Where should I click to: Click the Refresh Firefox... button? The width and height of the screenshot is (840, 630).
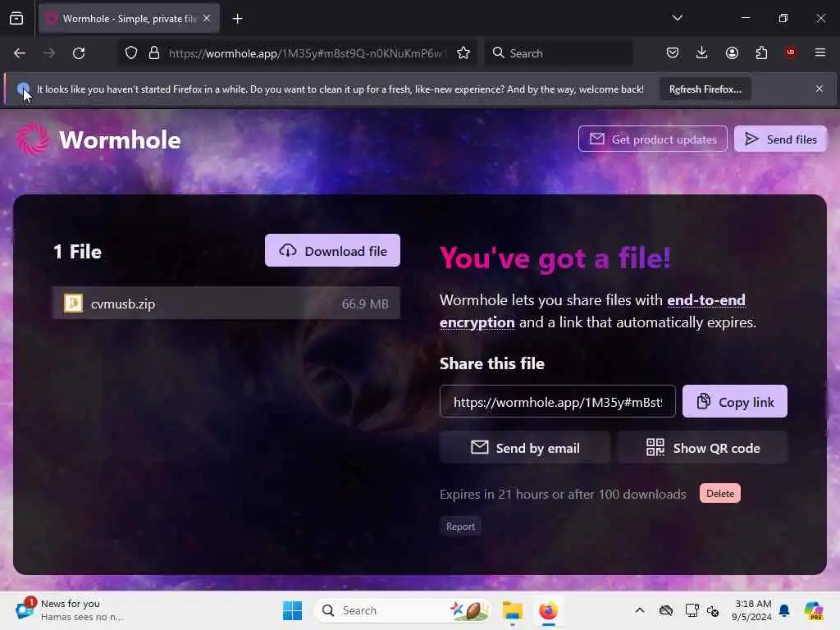click(705, 89)
